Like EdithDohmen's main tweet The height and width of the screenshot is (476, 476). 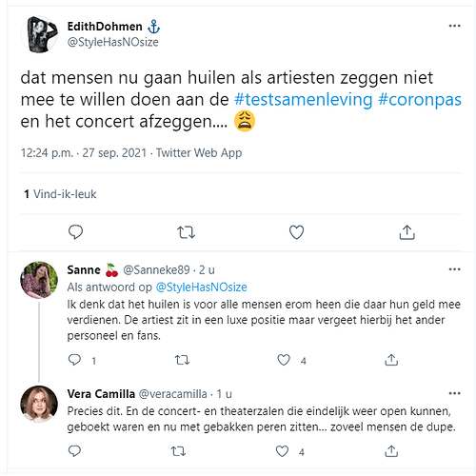[296, 232]
